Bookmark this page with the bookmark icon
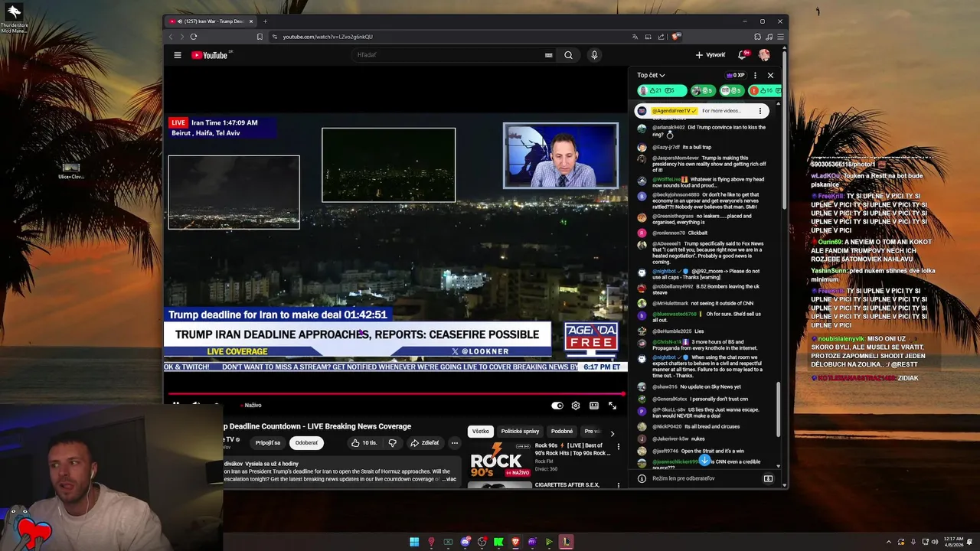Viewport: 980px width, 551px height. (260, 37)
